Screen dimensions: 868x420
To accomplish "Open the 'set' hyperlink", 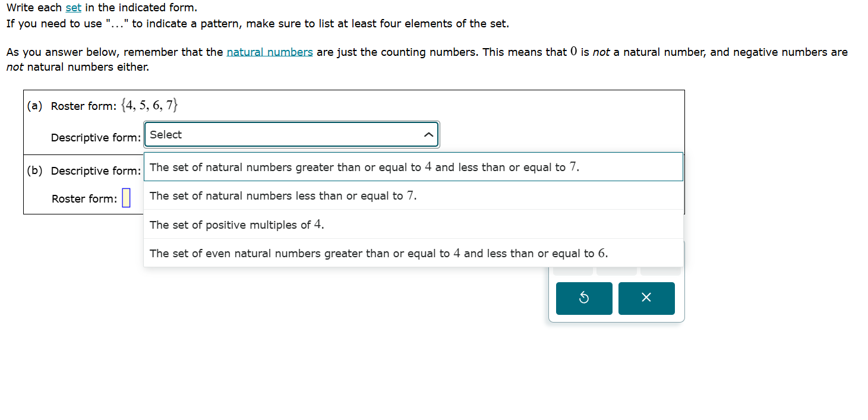I will 73,7.
